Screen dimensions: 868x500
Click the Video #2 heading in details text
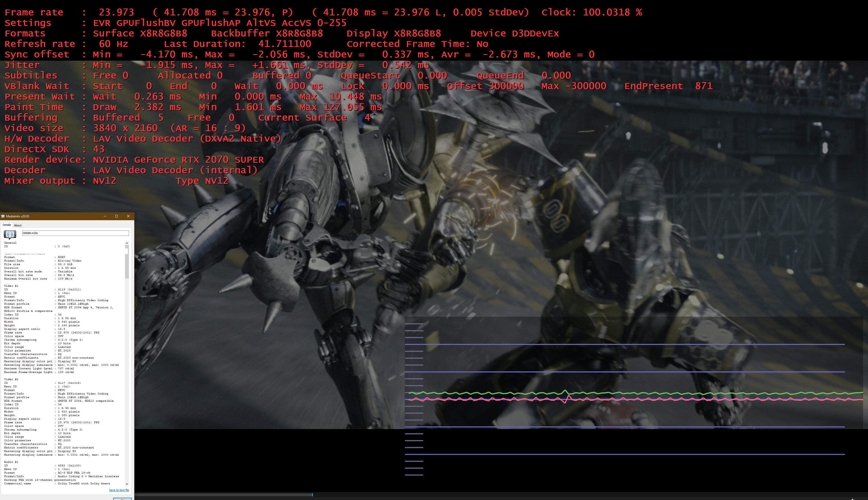(x=11, y=379)
